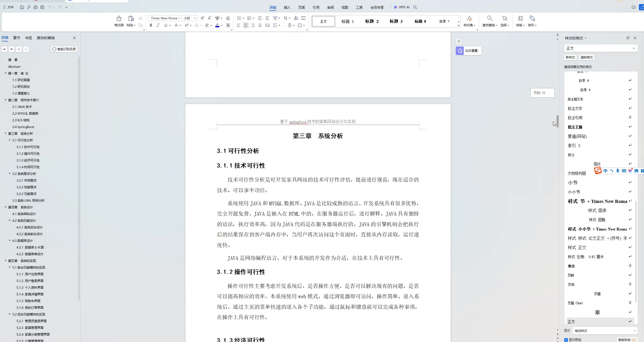The image size is (644, 342).
Task: Click the paragraph shading fill button
Action: (290, 25)
